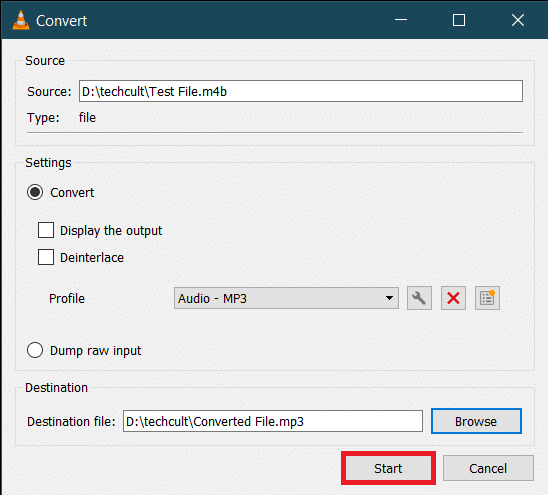Open the edit selected profile wrench icon
This screenshot has width=548, height=495.
click(x=419, y=298)
